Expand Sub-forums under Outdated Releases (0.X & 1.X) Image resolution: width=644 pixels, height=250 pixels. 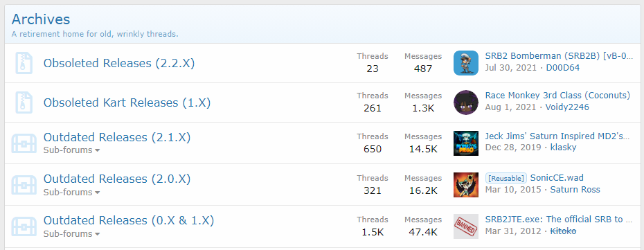[x=71, y=234]
